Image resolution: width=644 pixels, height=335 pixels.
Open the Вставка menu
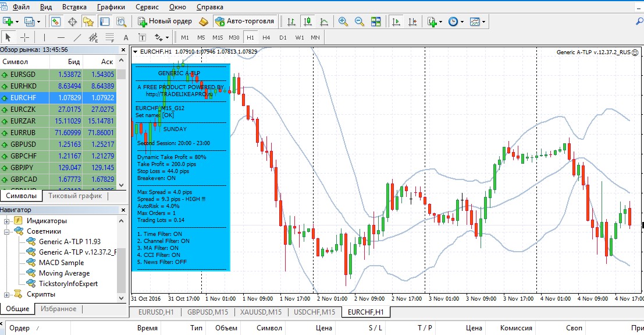[x=74, y=7]
